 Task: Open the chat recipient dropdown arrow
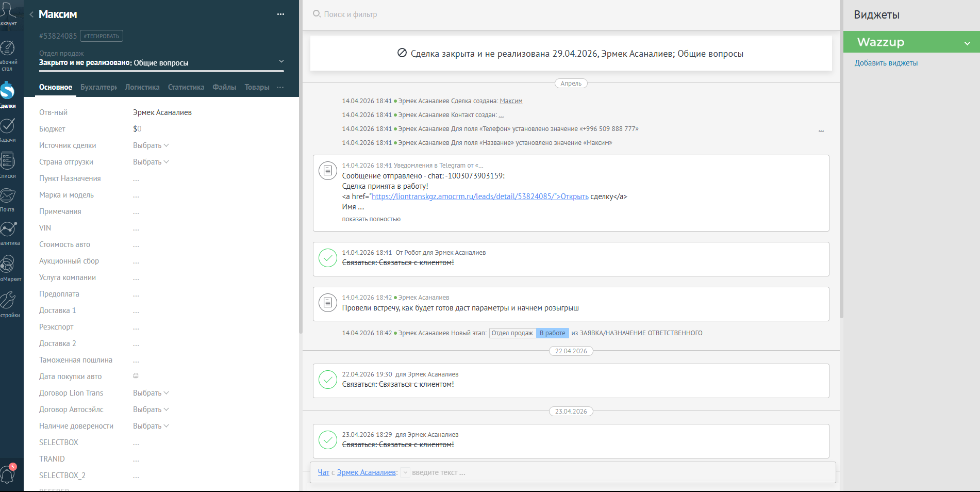click(405, 472)
